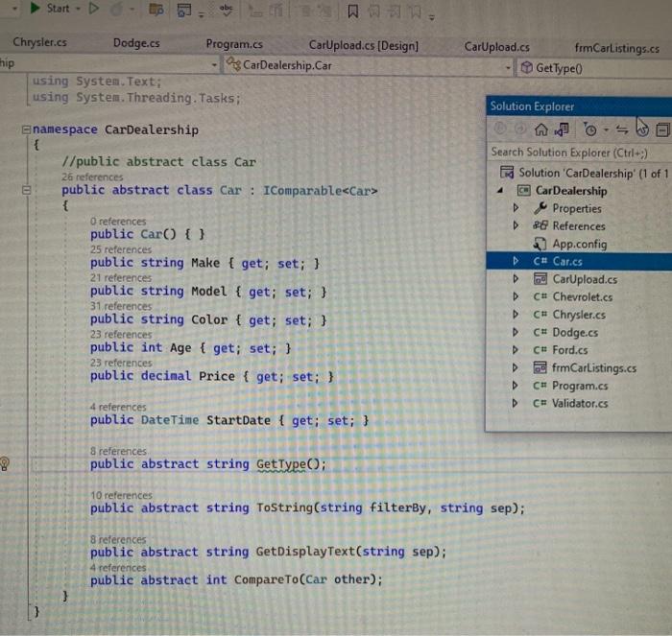Screen dimensions: 672x636
Task: Expand the Properties node
Action: pos(516,208)
